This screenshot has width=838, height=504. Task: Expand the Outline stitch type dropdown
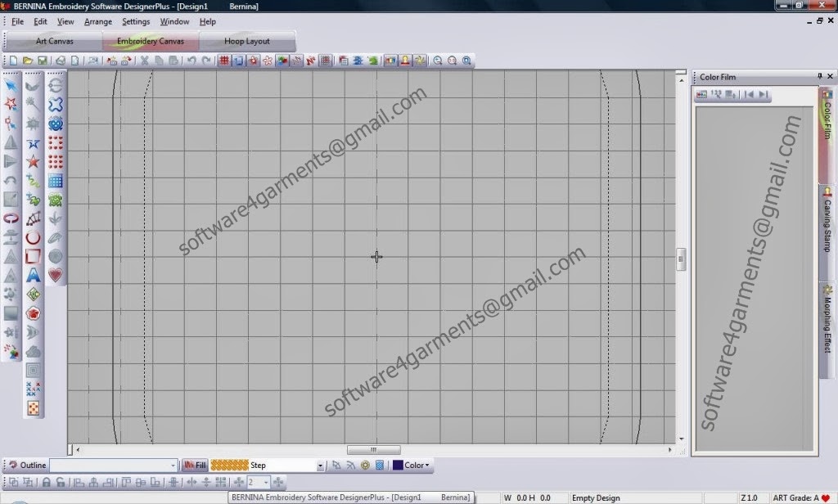pyautogui.click(x=173, y=466)
